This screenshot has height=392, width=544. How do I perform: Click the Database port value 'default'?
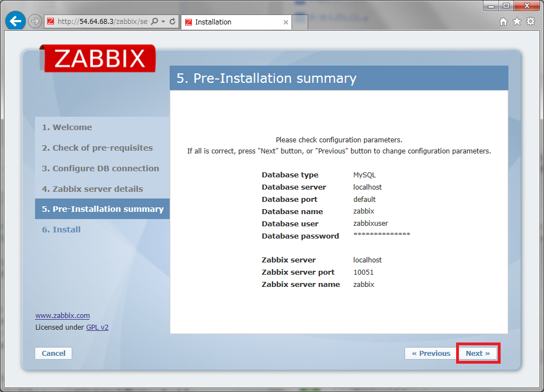click(364, 199)
